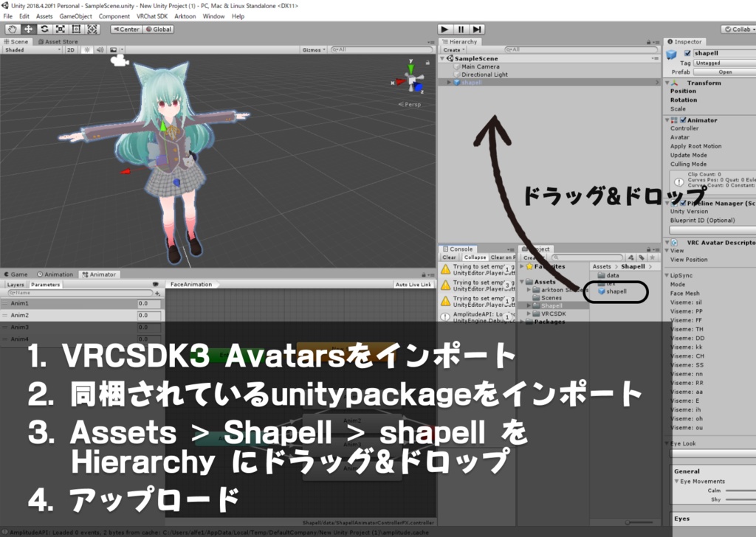Toggle the Animator component checkbox
This screenshot has height=537, width=756.
682,119
